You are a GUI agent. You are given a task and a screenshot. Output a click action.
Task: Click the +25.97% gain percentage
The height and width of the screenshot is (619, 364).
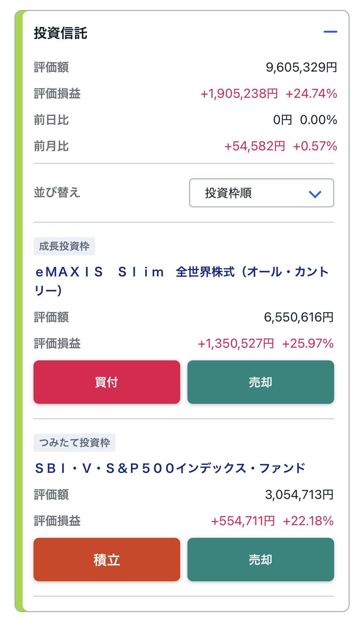click(308, 344)
